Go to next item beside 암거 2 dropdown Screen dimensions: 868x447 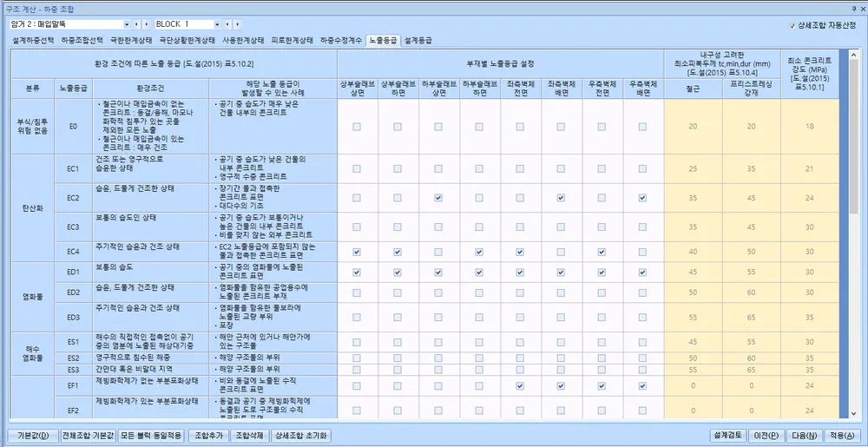click(x=146, y=24)
